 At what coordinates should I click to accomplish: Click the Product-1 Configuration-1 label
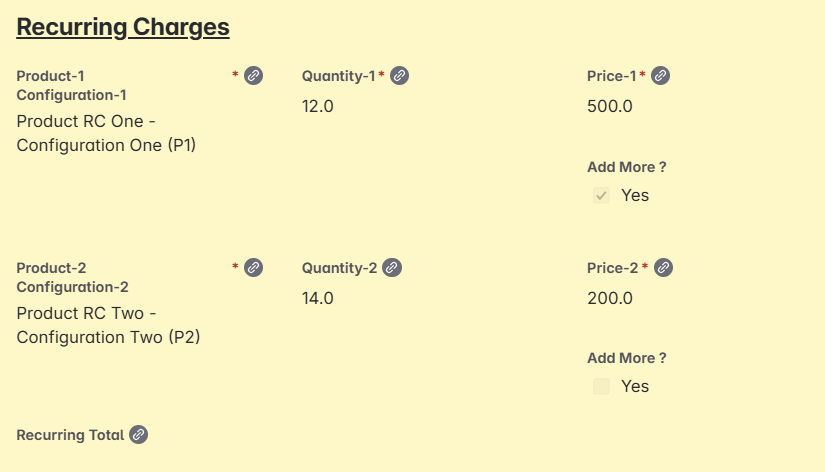72,85
